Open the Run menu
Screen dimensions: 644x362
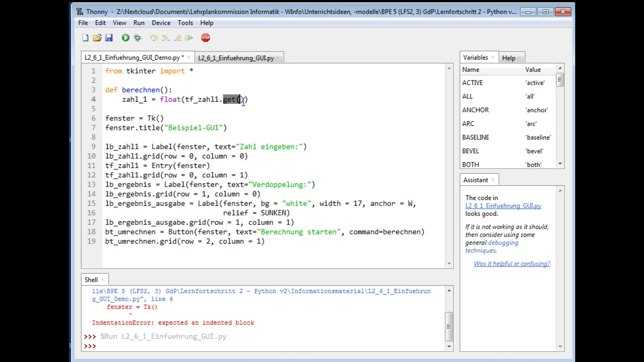[139, 22]
